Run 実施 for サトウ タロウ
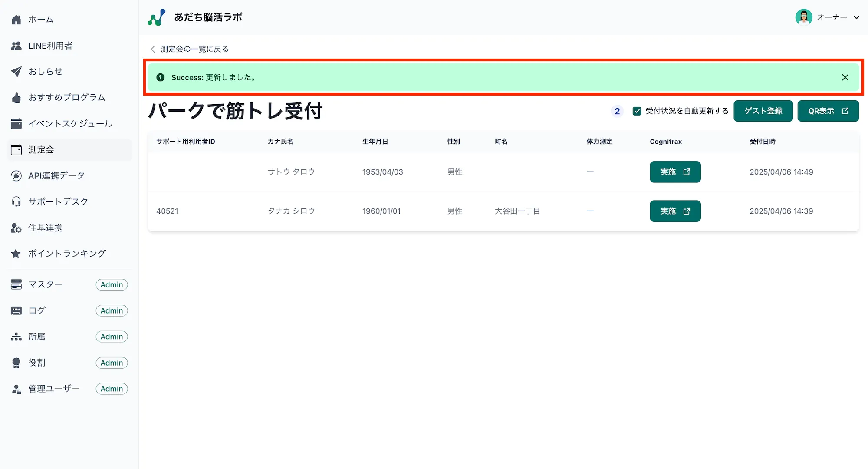This screenshot has width=868, height=469. point(675,172)
